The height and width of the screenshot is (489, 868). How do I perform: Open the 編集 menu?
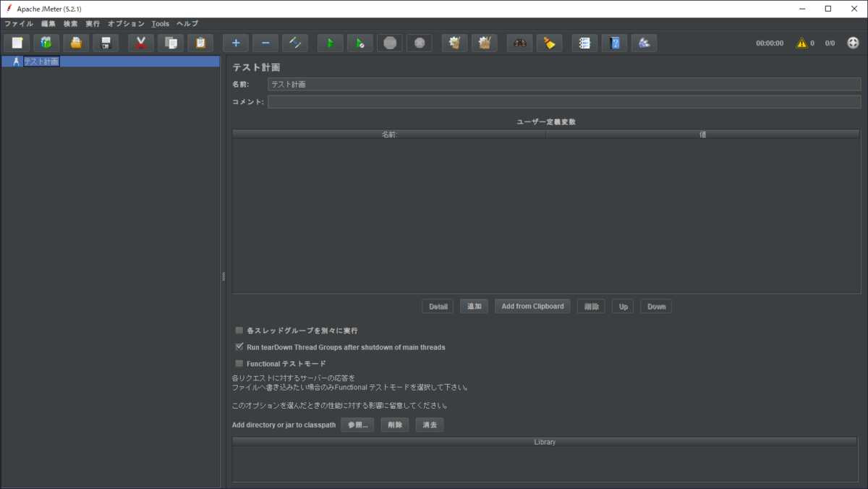pyautogui.click(x=48, y=24)
